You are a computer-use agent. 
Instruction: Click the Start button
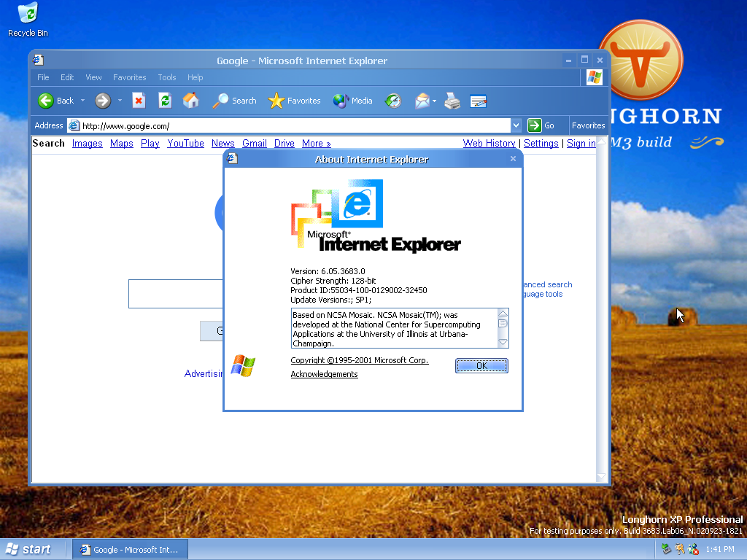[x=29, y=549]
